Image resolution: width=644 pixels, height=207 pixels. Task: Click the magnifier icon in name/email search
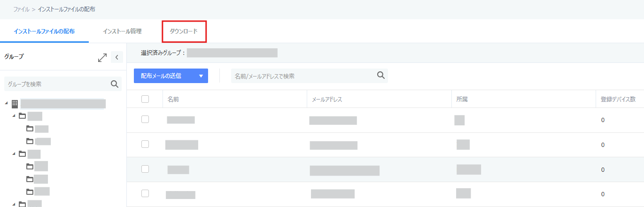(x=381, y=75)
